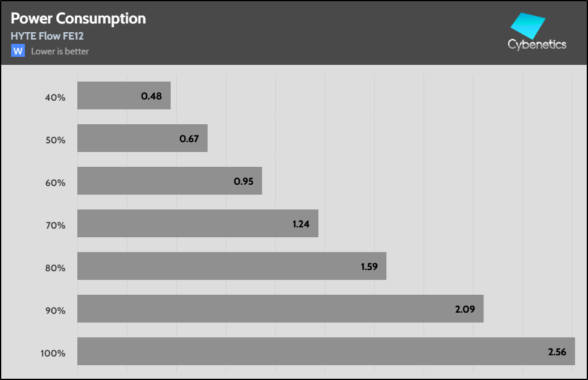Image resolution: width=588 pixels, height=380 pixels.
Task: Click the Cybenetics brand name text
Action: (x=537, y=45)
